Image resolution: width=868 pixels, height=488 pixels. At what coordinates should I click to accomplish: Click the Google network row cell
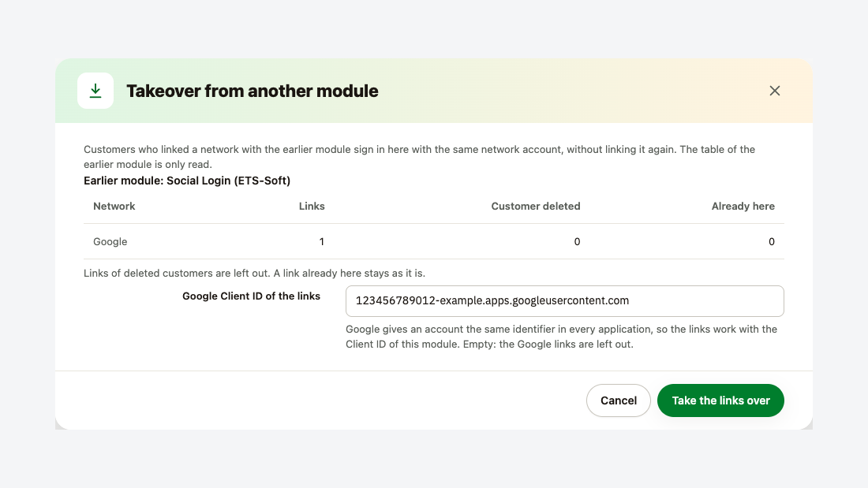pyautogui.click(x=110, y=242)
